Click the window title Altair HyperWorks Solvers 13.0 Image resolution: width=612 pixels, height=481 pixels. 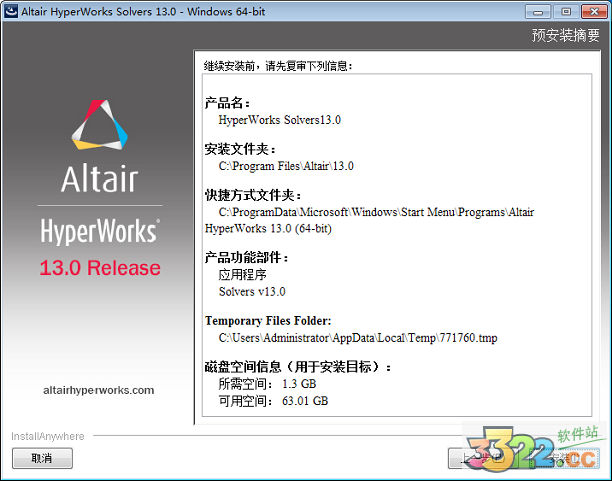click(143, 11)
